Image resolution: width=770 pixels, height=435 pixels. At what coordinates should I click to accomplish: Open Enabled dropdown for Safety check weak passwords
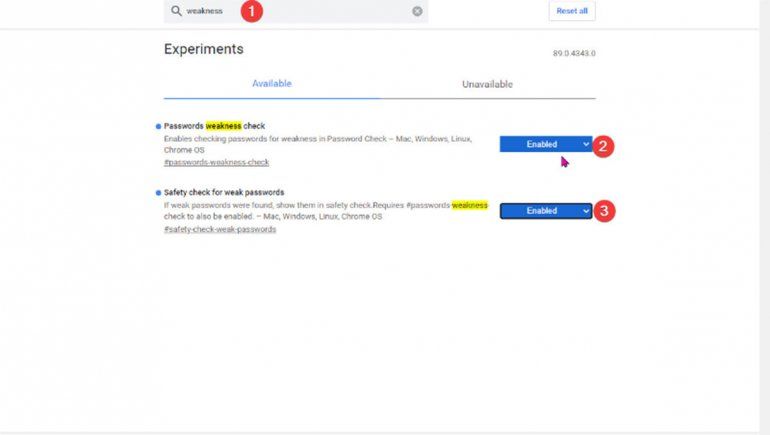(x=545, y=211)
